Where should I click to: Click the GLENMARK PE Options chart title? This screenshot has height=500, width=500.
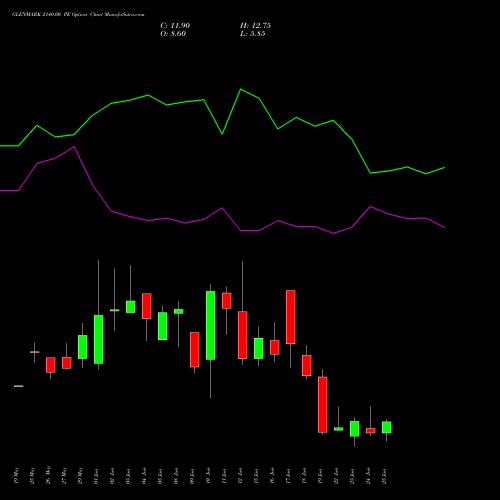point(78,15)
